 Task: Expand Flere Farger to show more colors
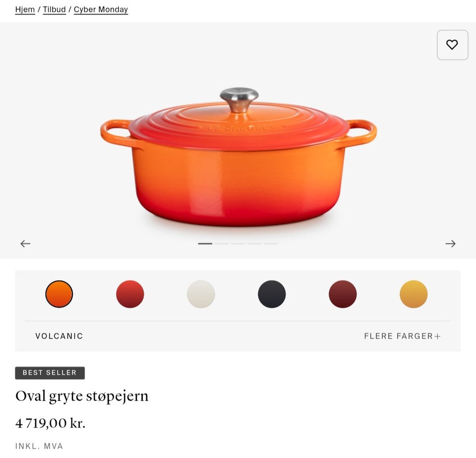click(x=402, y=336)
